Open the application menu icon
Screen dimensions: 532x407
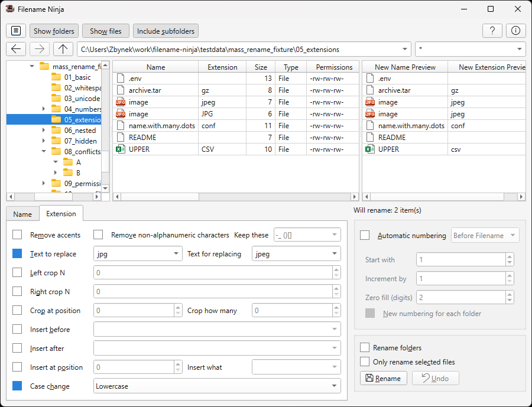tap(16, 31)
